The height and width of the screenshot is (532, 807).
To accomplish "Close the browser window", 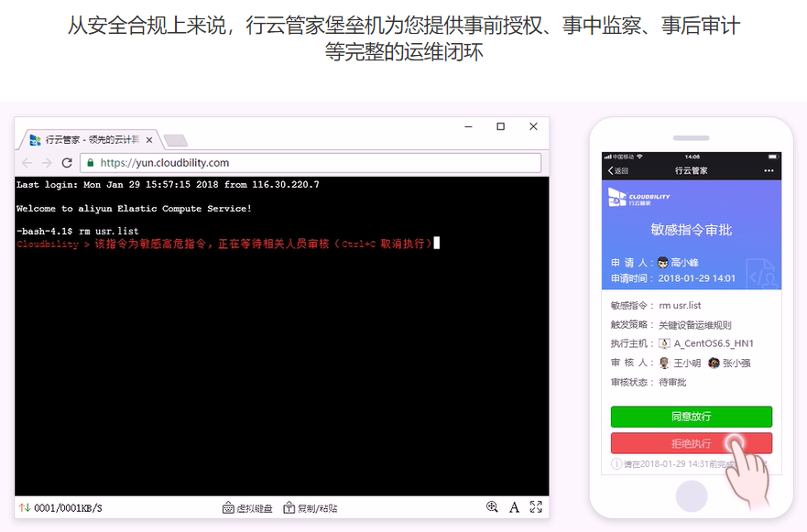I will 533,126.
